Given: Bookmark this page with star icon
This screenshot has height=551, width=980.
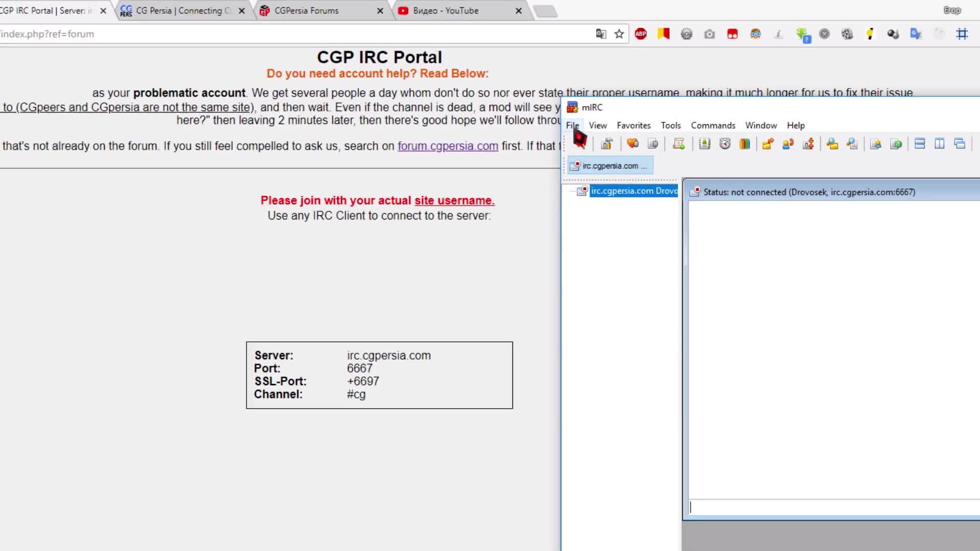Looking at the screenshot, I should pyautogui.click(x=619, y=34).
